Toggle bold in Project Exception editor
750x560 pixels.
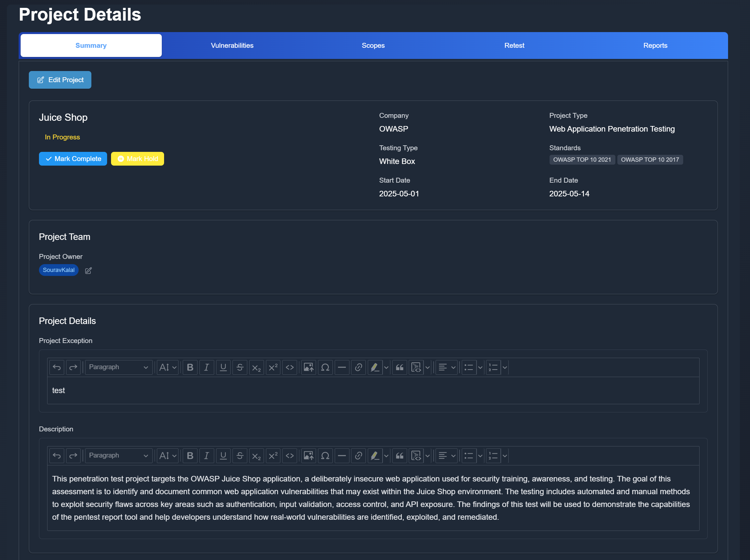(x=190, y=367)
